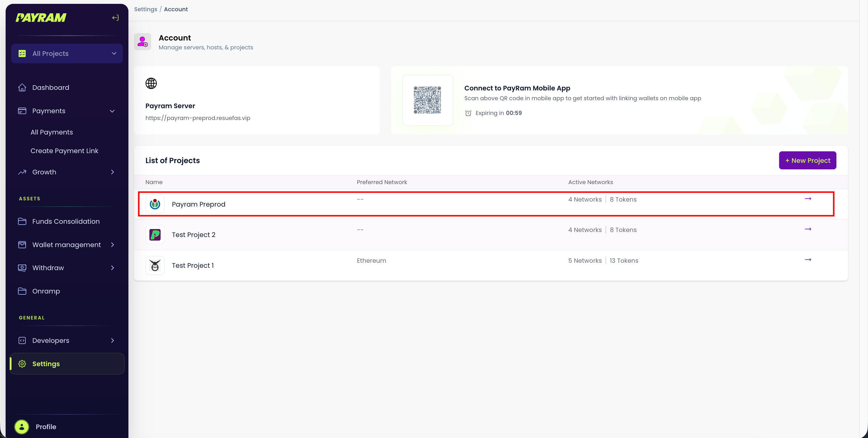Expand the Developers submenu
The image size is (868, 438).
pyautogui.click(x=112, y=340)
